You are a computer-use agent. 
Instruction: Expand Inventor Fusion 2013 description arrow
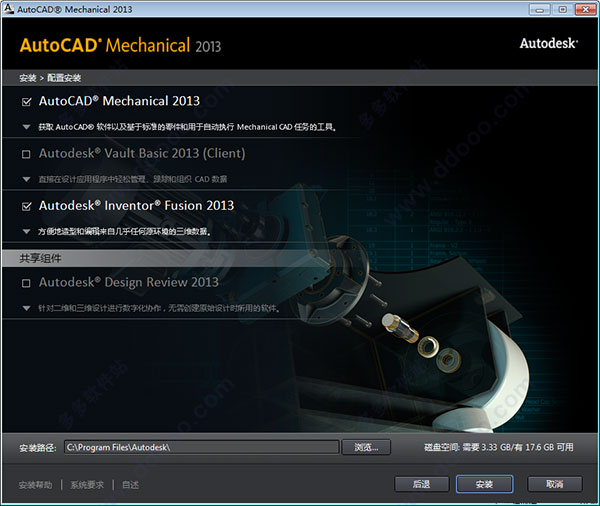tap(26, 231)
